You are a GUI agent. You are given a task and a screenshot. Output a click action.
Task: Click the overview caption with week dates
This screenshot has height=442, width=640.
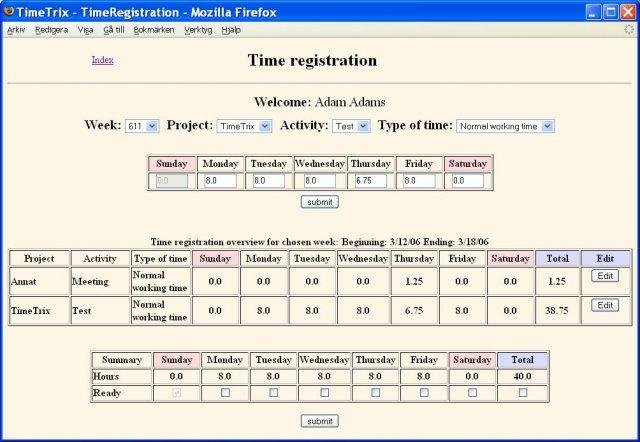[x=320, y=242]
